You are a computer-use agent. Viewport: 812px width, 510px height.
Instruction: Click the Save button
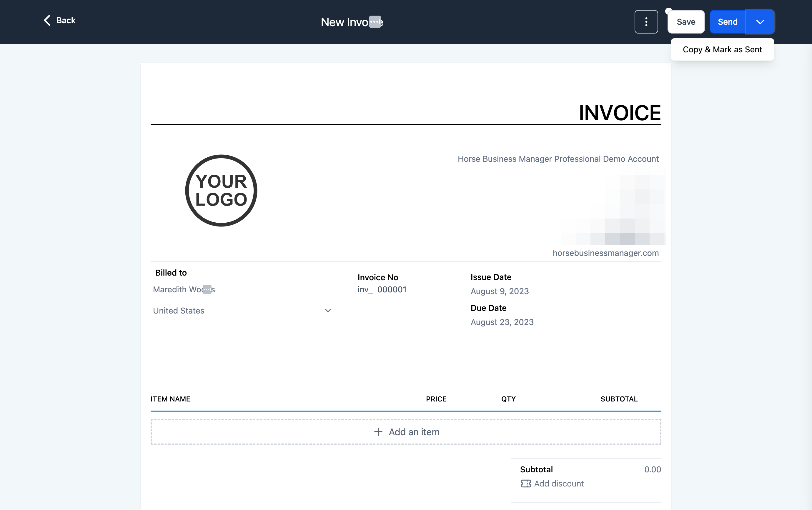686,22
